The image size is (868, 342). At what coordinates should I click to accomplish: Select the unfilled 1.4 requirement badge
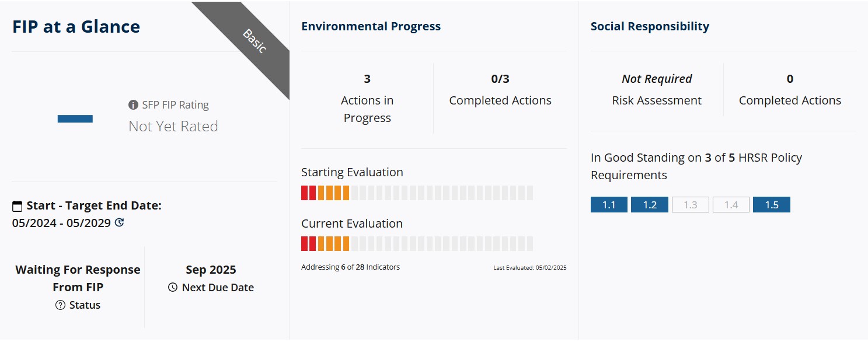[x=731, y=205]
